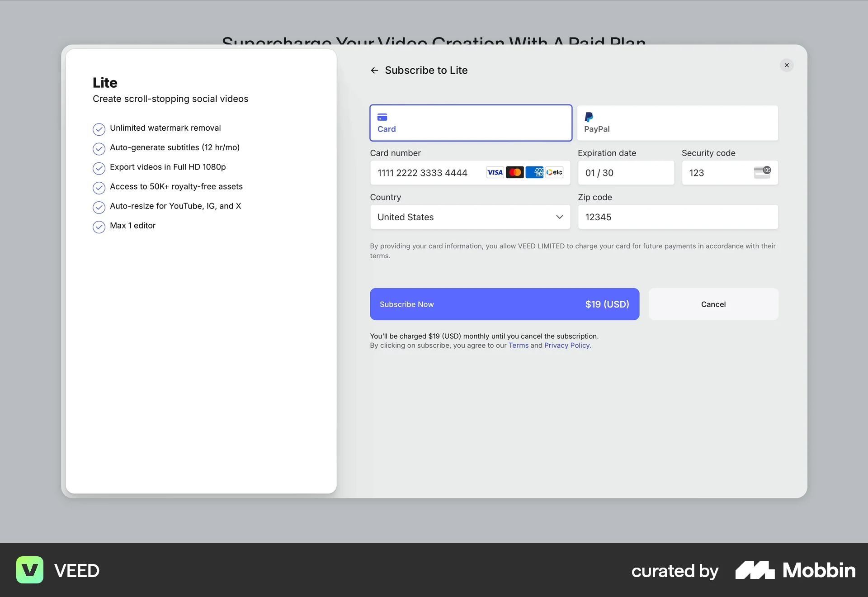Dismiss the dialog with the X button

point(787,65)
